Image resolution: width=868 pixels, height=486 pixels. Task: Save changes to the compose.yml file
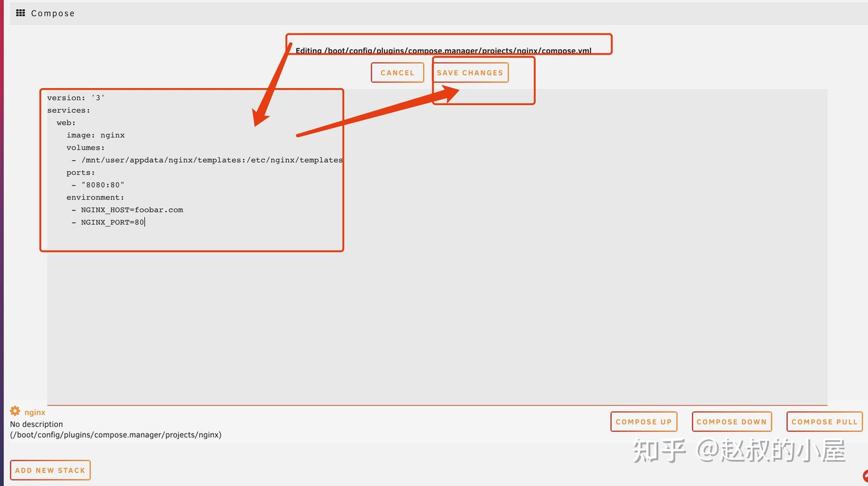[470, 72]
